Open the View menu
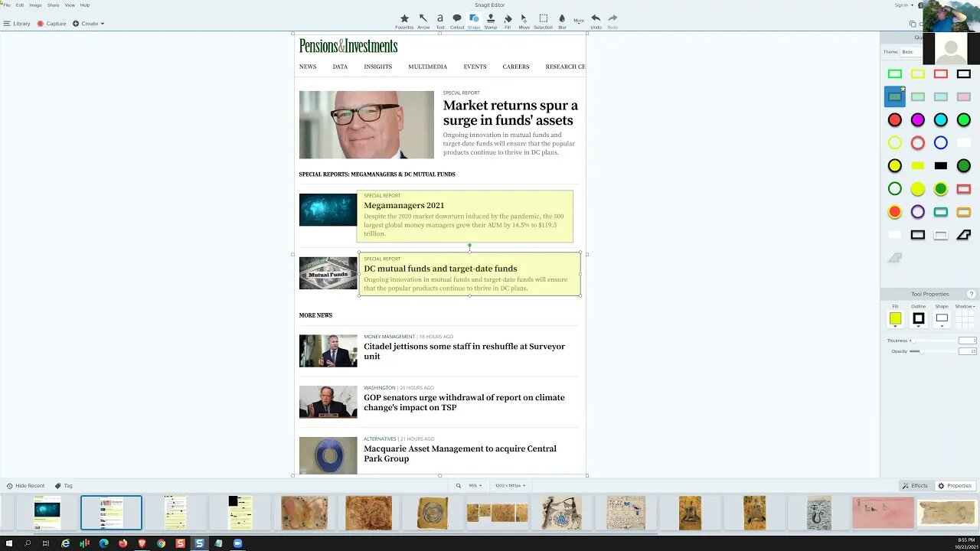Screen dimensions: 980x551 (x=70, y=5)
